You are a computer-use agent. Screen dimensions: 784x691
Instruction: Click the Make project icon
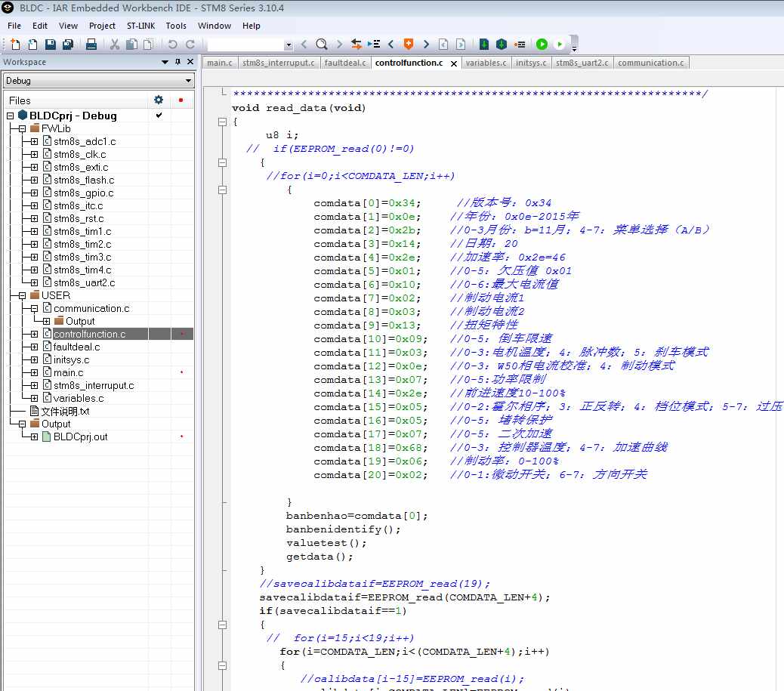(x=502, y=45)
